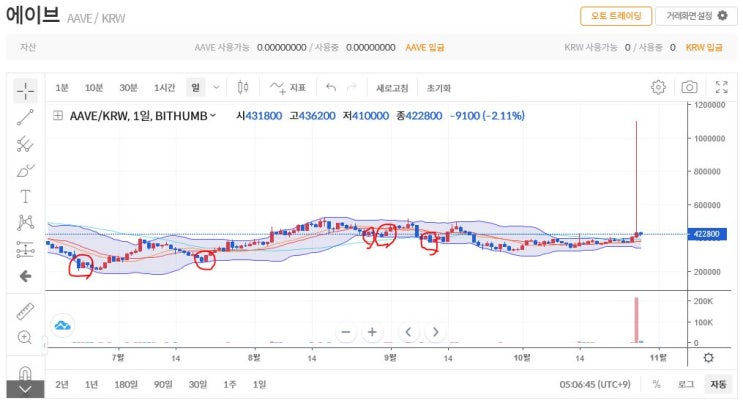Set date range to 1년

[x=91, y=384]
